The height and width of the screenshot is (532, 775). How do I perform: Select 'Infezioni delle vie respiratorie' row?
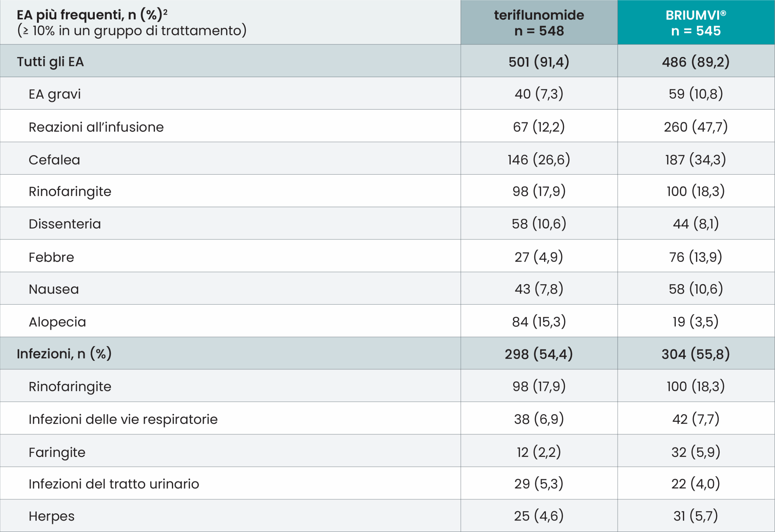(x=123, y=419)
